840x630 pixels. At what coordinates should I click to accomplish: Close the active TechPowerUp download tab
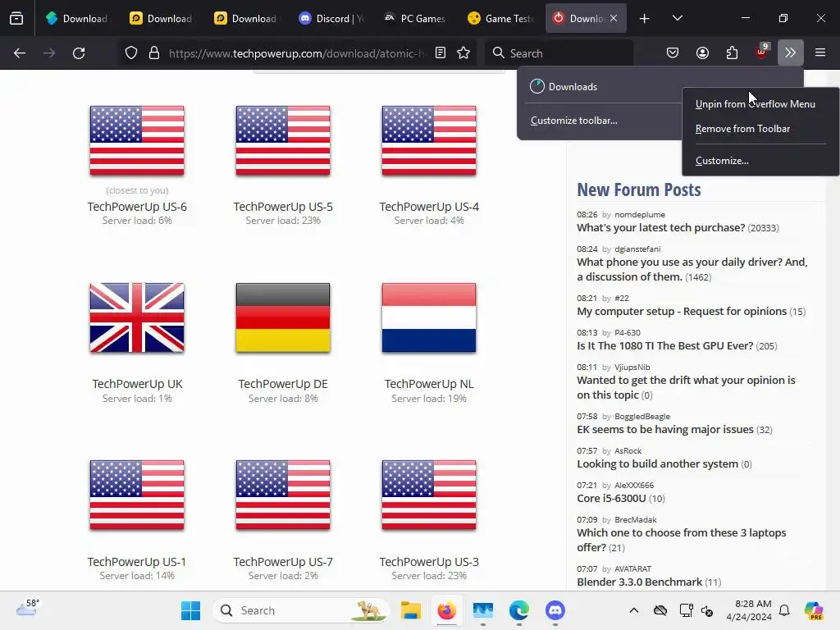click(x=614, y=18)
